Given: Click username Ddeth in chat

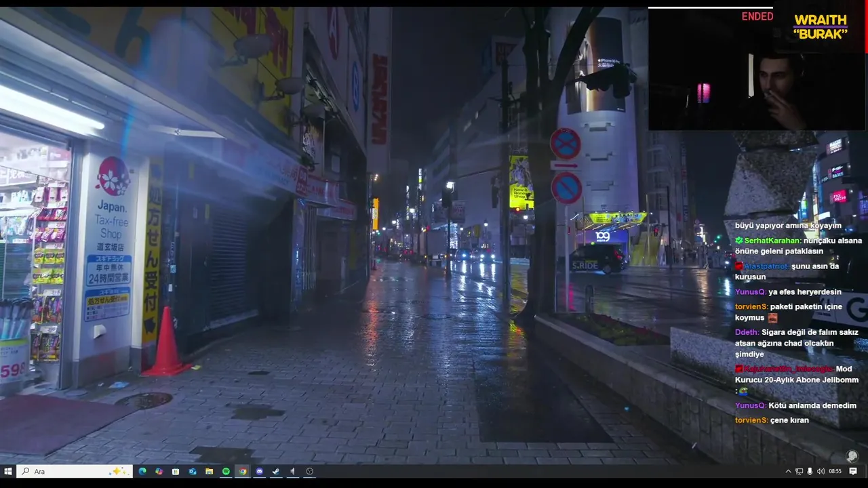Looking at the screenshot, I should pos(747,332).
